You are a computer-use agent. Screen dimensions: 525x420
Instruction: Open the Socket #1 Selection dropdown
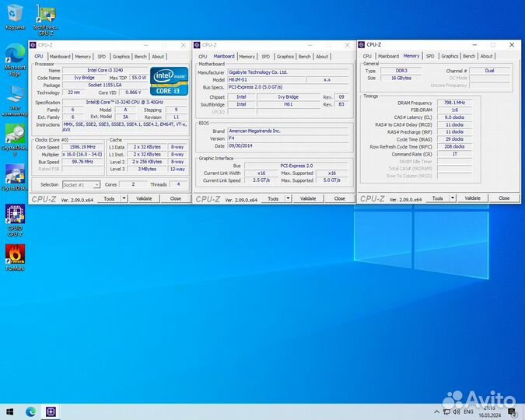(x=82, y=185)
